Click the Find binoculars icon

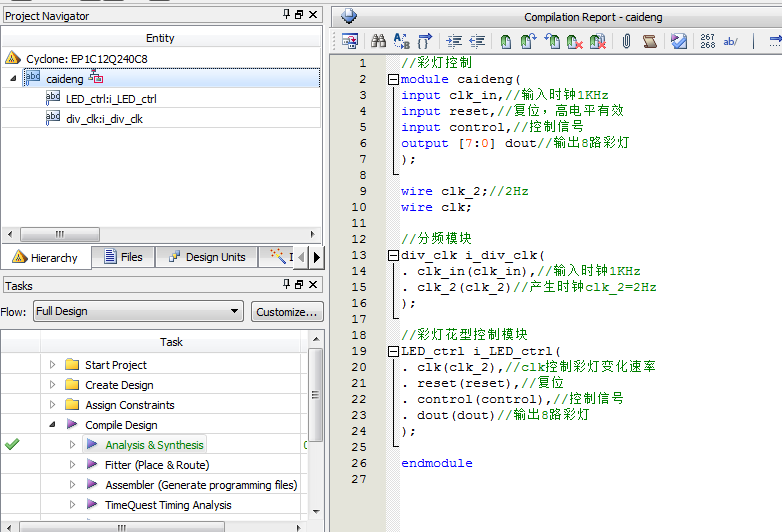point(379,41)
